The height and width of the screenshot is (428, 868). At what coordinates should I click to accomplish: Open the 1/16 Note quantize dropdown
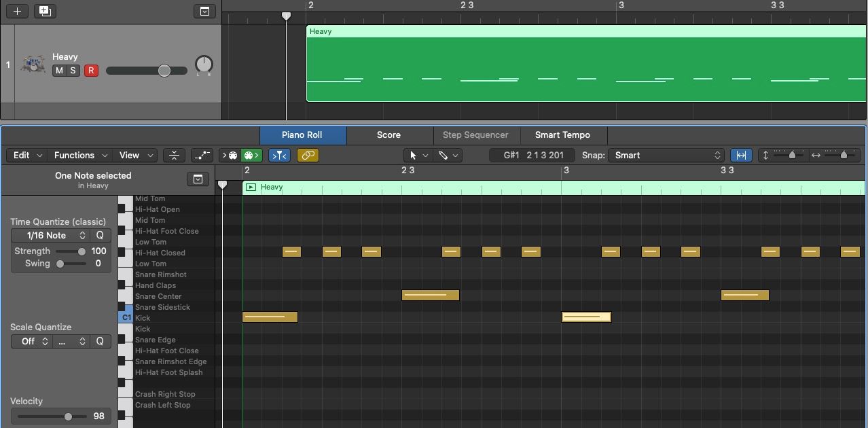pyautogui.click(x=56, y=236)
